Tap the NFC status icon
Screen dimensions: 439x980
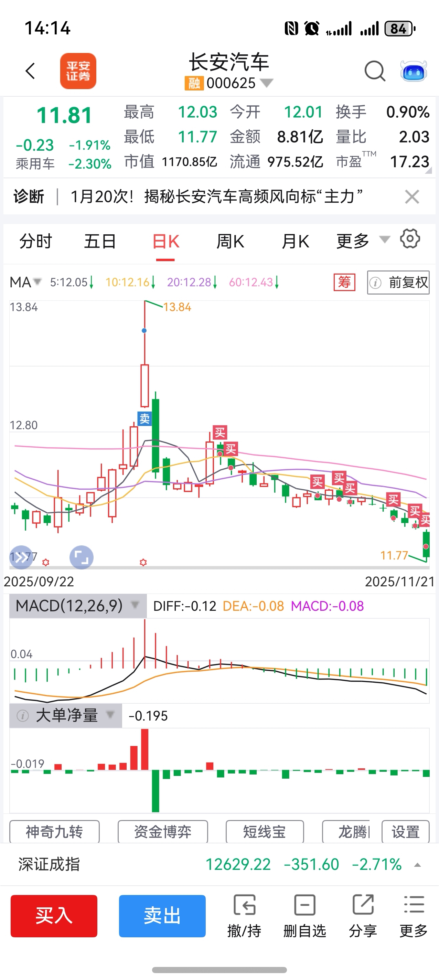[x=291, y=29]
